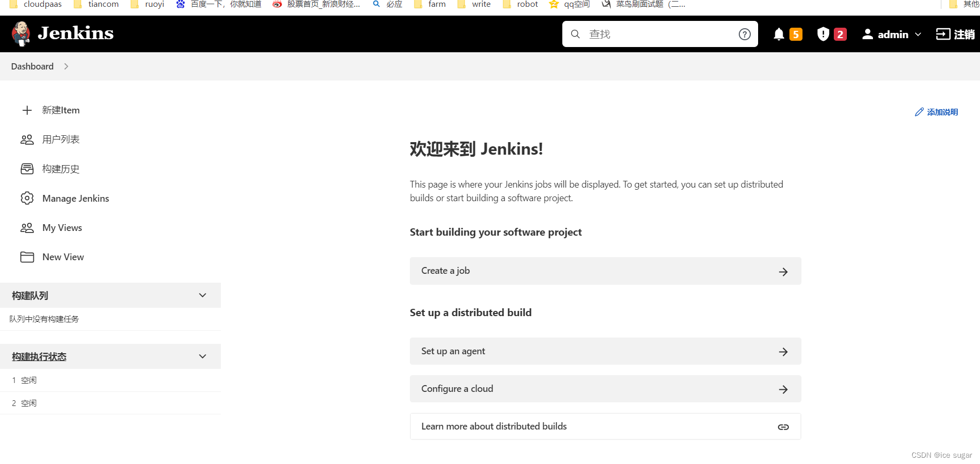Click the plus icon for 新建Item
980x464 pixels.
[27, 110]
